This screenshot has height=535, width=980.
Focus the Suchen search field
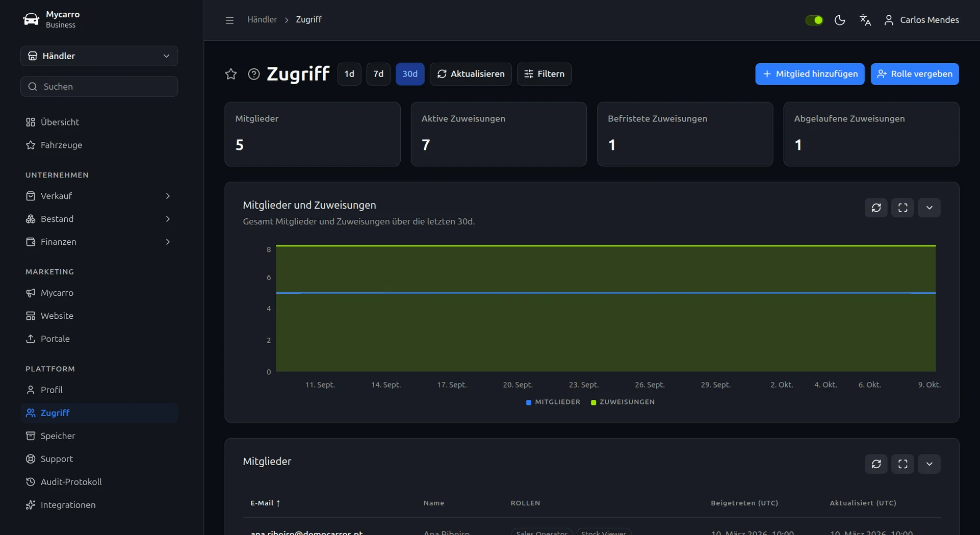[x=99, y=87]
